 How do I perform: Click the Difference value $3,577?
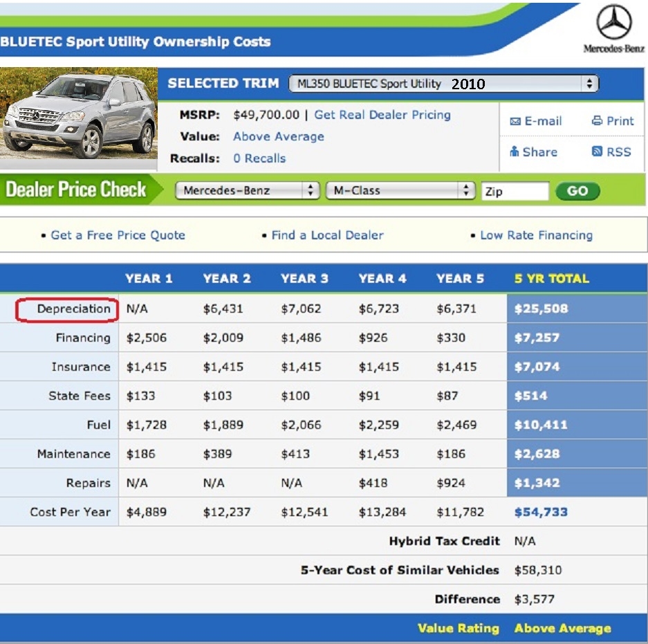click(x=534, y=599)
